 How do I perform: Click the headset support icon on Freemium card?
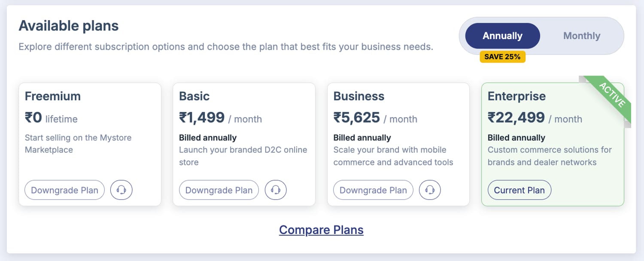pos(122,190)
